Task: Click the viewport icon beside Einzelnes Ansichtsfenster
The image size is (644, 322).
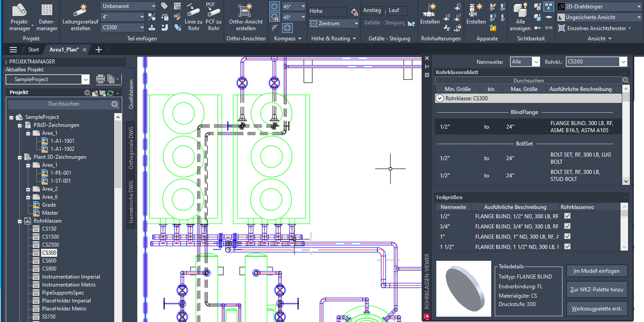Action: [561, 28]
